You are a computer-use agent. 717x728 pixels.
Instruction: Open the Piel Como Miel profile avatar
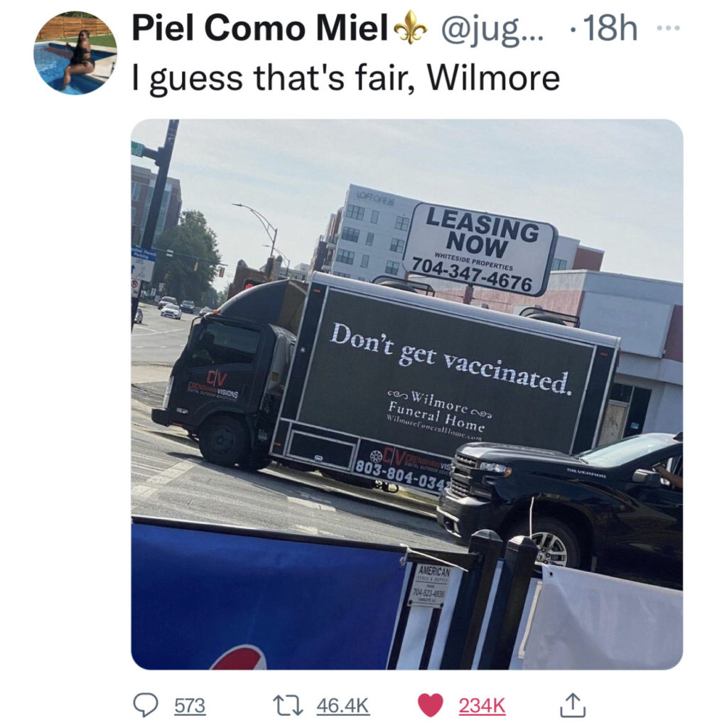[75, 53]
